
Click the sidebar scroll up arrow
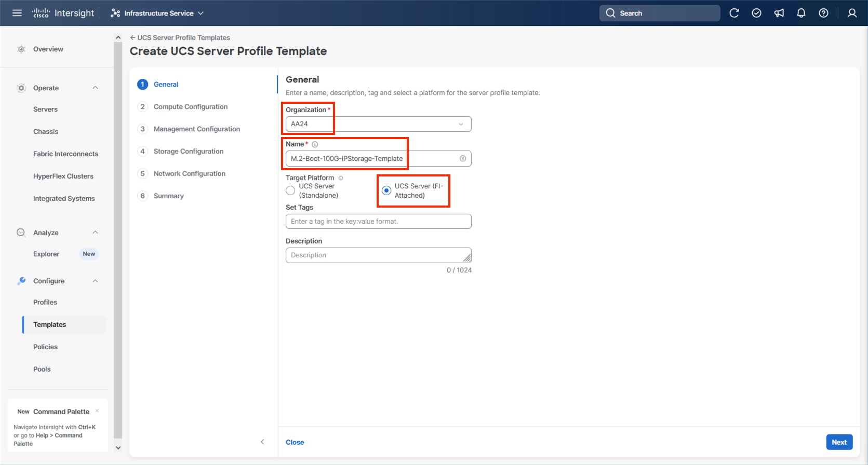(118, 37)
